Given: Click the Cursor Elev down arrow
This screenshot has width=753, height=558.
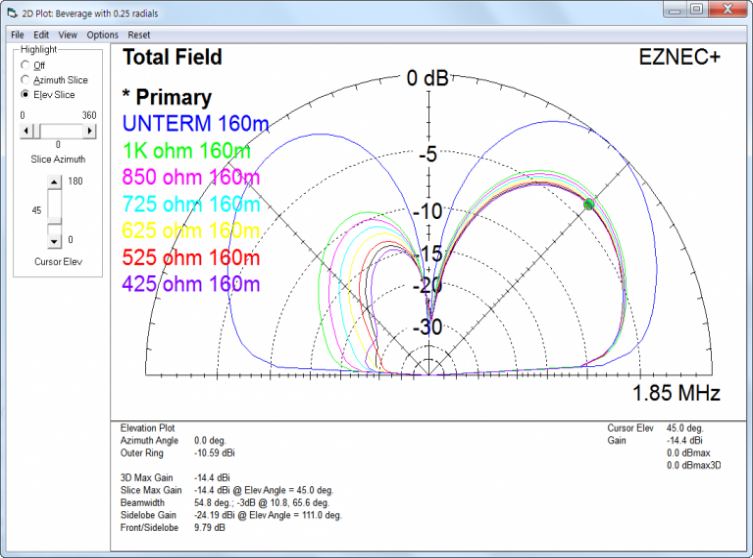Looking at the screenshot, I should click(x=55, y=241).
